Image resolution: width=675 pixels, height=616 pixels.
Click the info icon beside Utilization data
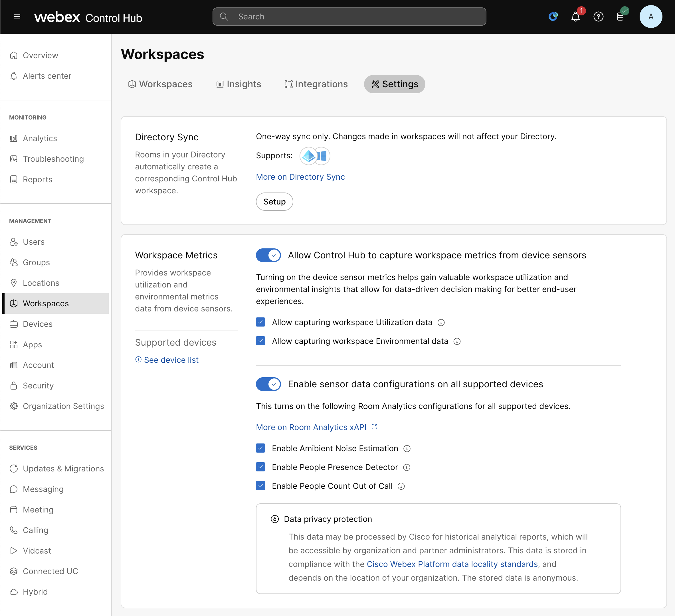[441, 322]
